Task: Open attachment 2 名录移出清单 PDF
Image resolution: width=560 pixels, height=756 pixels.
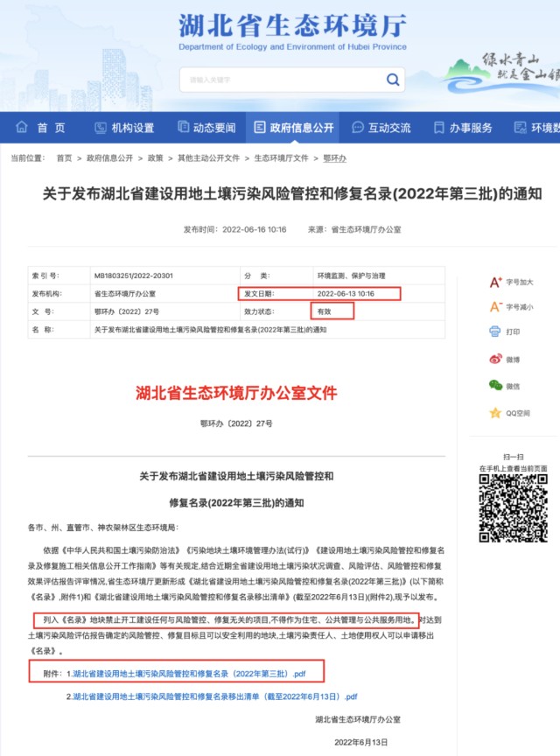Action: click(x=215, y=696)
